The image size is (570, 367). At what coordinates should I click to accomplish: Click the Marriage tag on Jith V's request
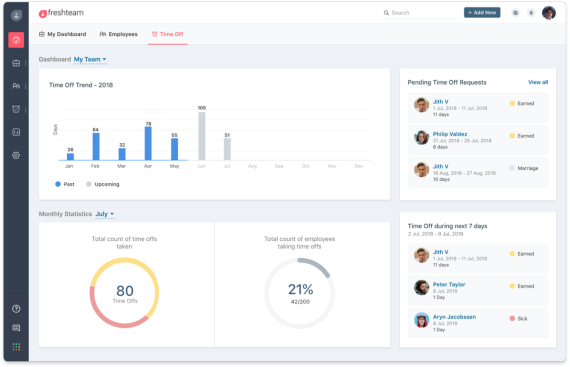point(524,168)
